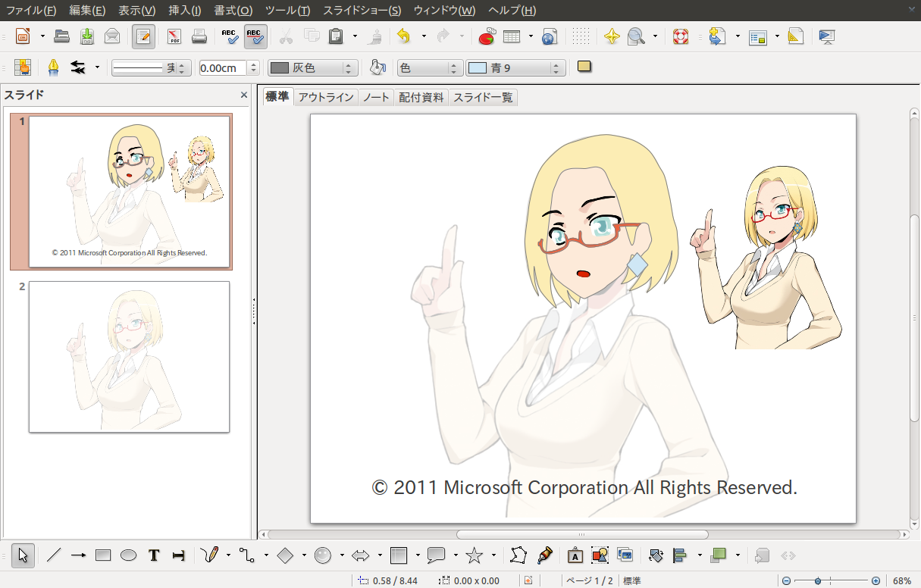The height and width of the screenshot is (588, 921).
Task: Toggle the Shadow button
Action: [584, 67]
